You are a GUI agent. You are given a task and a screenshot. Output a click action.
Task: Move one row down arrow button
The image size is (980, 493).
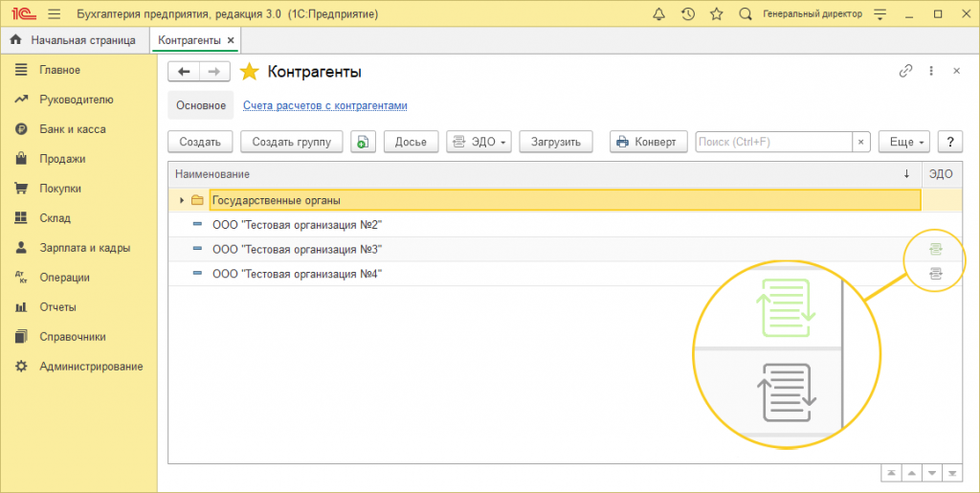coord(932,474)
